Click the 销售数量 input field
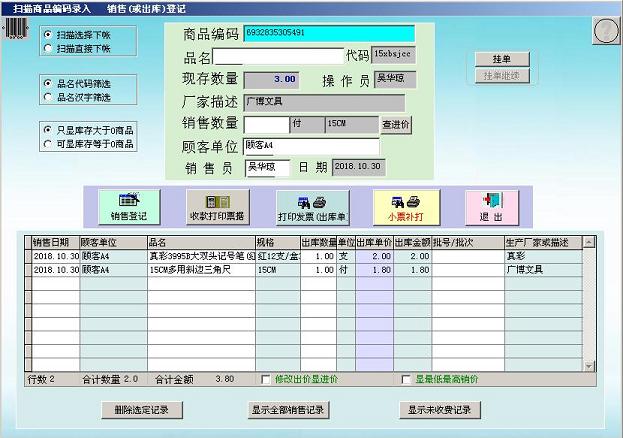Screen dimensions: 623x438 click(x=266, y=124)
